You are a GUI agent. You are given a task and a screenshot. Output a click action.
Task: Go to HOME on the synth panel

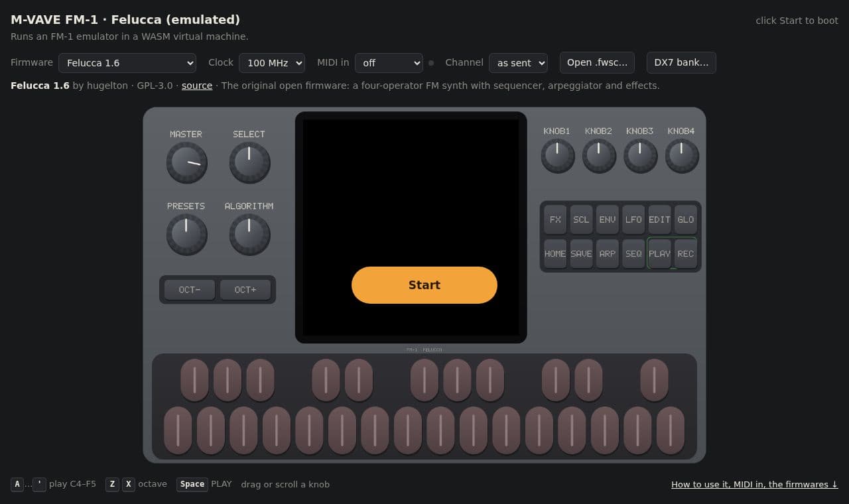coord(555,254)
